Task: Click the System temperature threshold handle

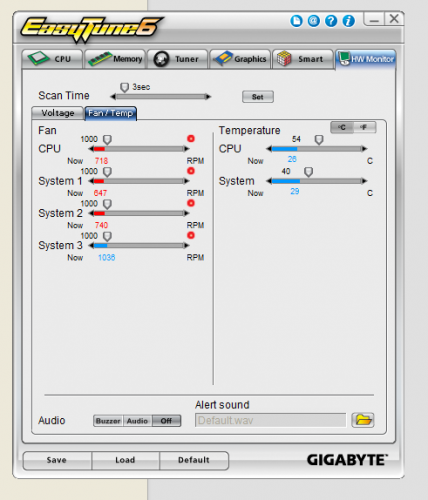Action: tap(309, 172)
